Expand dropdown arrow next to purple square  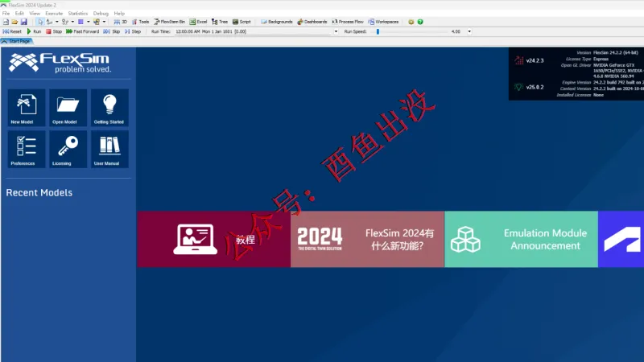(89, 22)
